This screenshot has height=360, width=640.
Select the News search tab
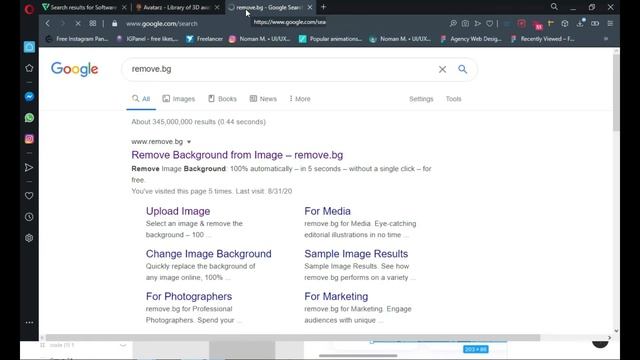263,99
